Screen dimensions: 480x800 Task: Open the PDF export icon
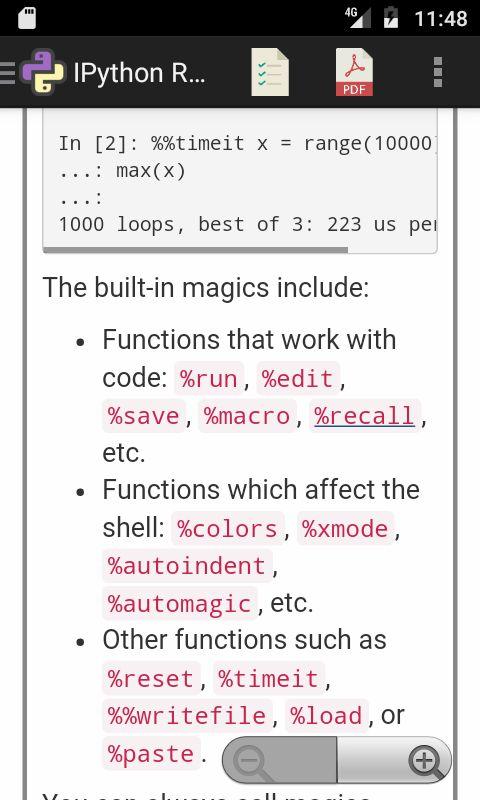tap(354, 72)
